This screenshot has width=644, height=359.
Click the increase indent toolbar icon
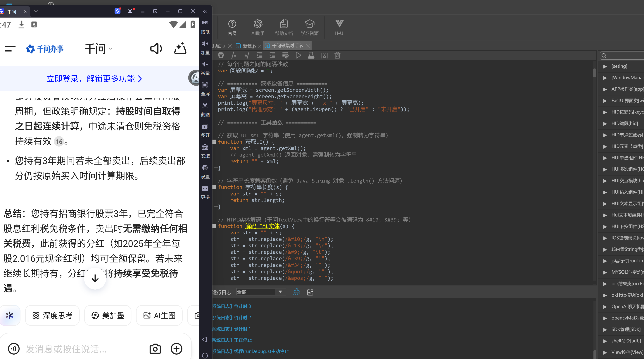point(272,55)
